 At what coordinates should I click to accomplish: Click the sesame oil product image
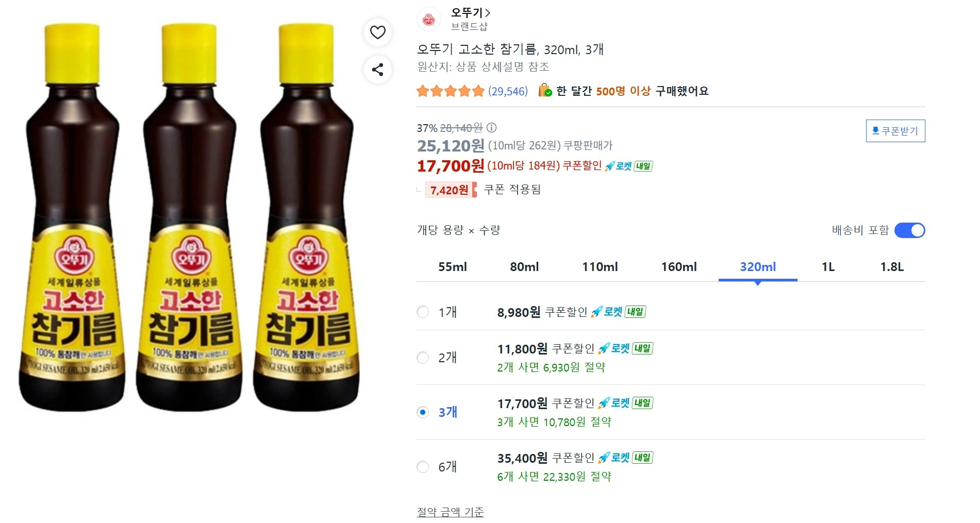[190, 216]
